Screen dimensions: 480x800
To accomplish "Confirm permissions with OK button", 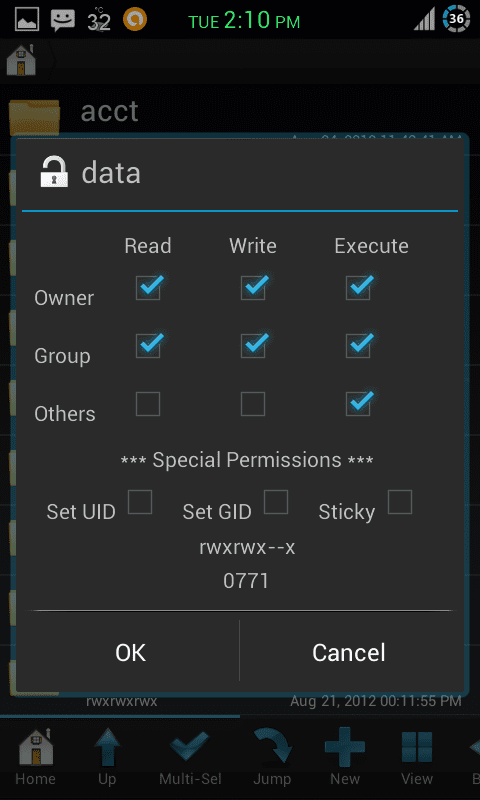I will pos(131,653).
